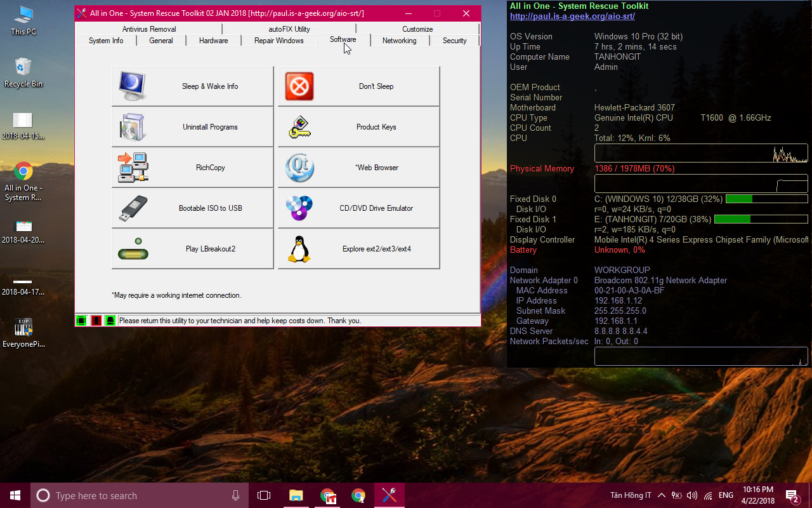
Task: Click the green CPU chip status icon
Action: click(81, 321)
